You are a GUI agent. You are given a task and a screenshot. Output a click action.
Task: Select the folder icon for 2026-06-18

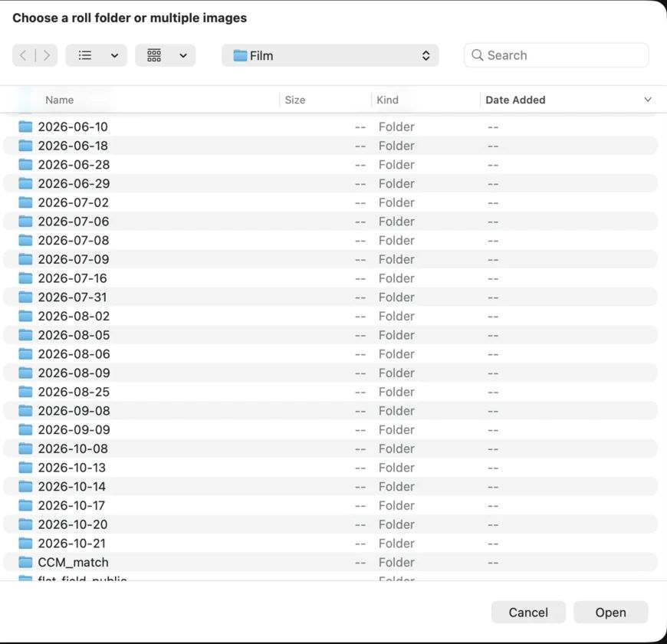pos(25,146)
